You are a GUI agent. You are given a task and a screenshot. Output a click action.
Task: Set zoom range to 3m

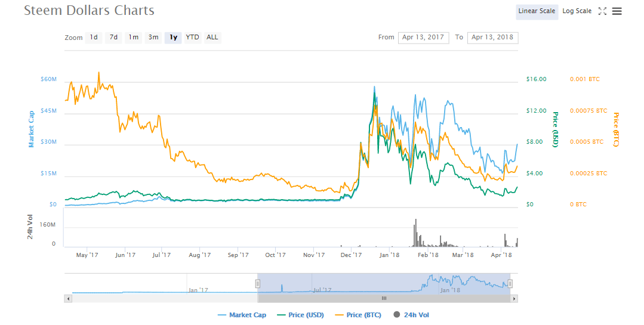tap(153, 38)
